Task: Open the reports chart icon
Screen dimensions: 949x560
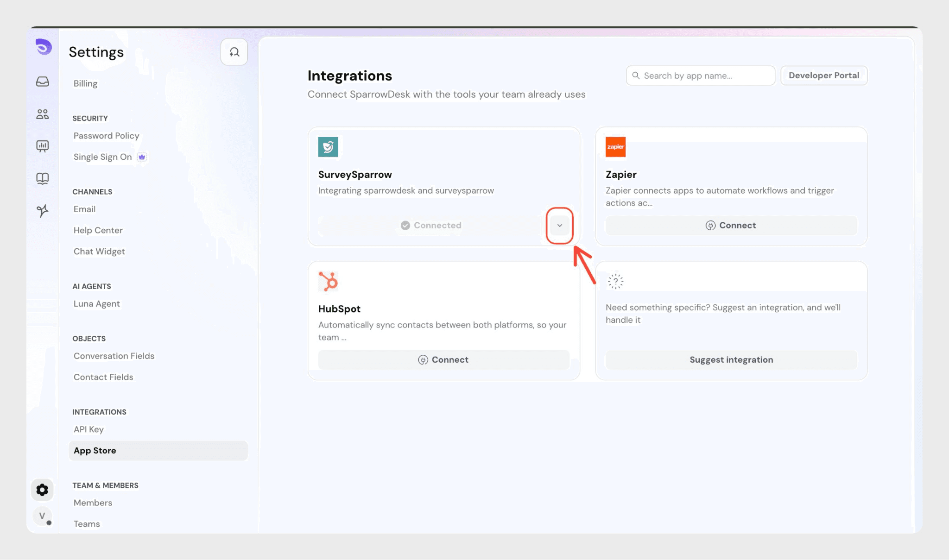Action: (42, 146)
